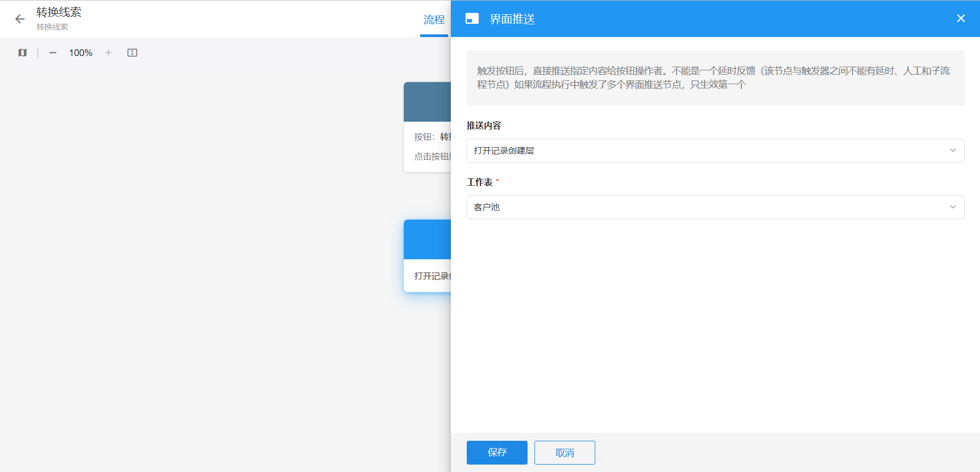Click the 100% zoom level indicator

(80, 53)
